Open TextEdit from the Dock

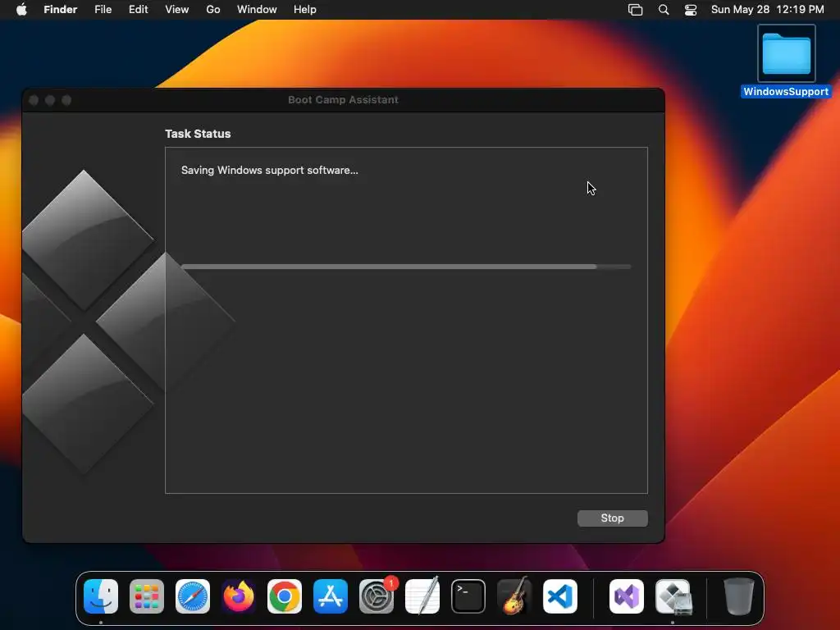tap(422, 596)
